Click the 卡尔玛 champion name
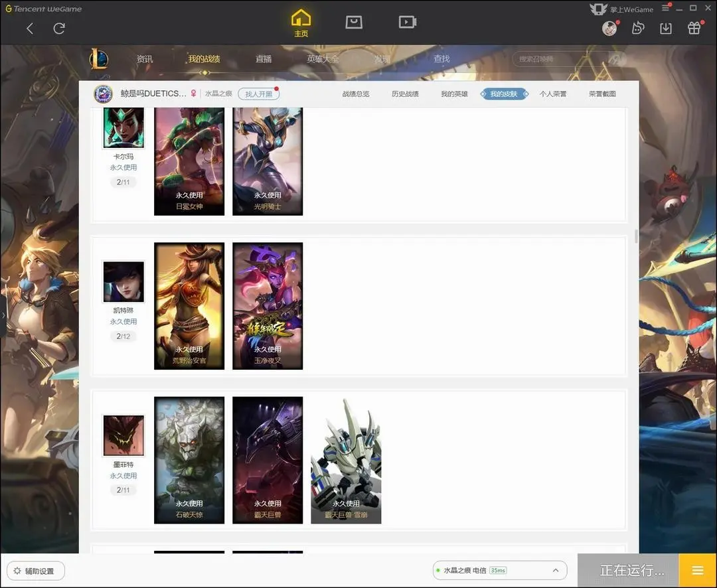The height and width of the screenshot is (588, 717). tap(123, 157)
